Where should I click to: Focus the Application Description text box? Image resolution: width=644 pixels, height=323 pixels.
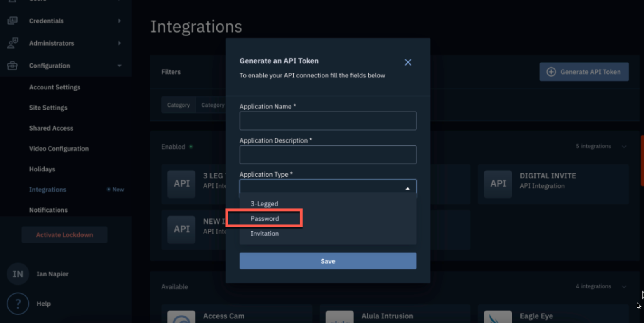pos(328,155)
